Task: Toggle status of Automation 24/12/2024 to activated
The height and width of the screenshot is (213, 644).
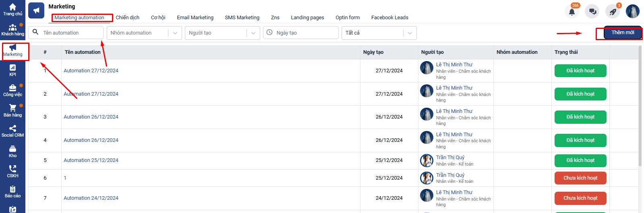Action: coord(580,198)
